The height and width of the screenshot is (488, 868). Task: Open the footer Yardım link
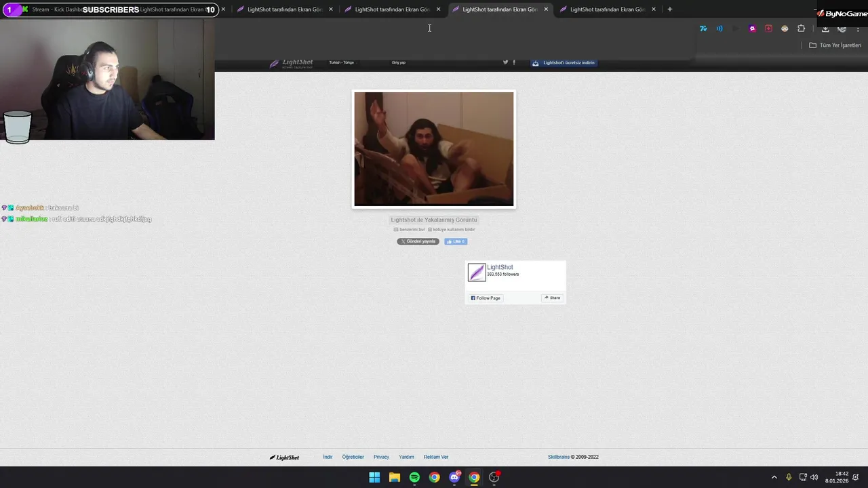click(406, 457)
